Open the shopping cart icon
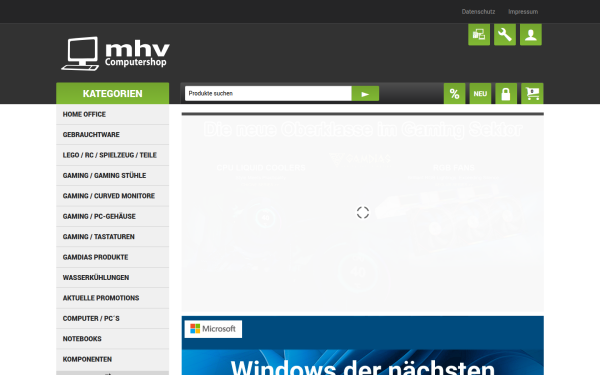This screenshot has width=600, height=375. [532, 94]
